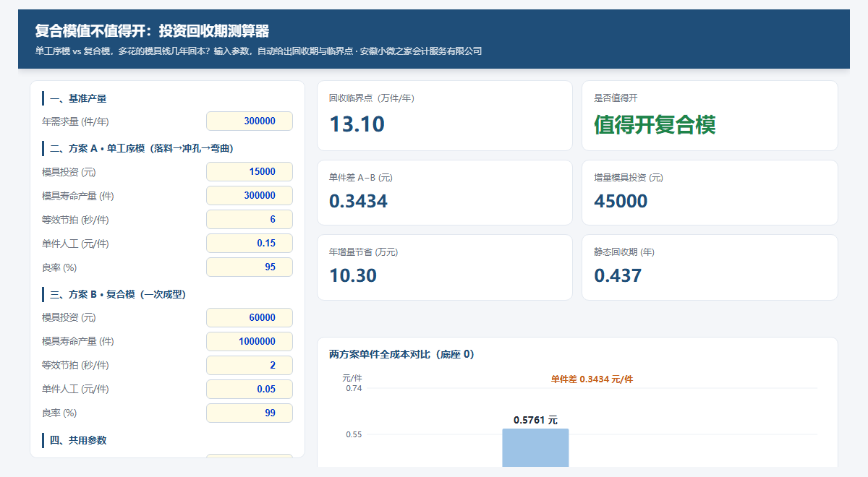Click the 静态回收期 (年) card label
Viewport: 868px width, 477px height.
tap(624, 252)
